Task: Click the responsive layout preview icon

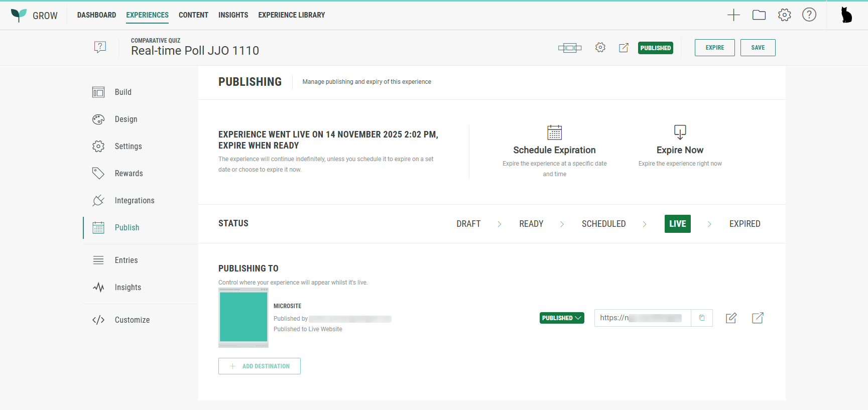Action: pyautogui.click(x=569, y=48)
